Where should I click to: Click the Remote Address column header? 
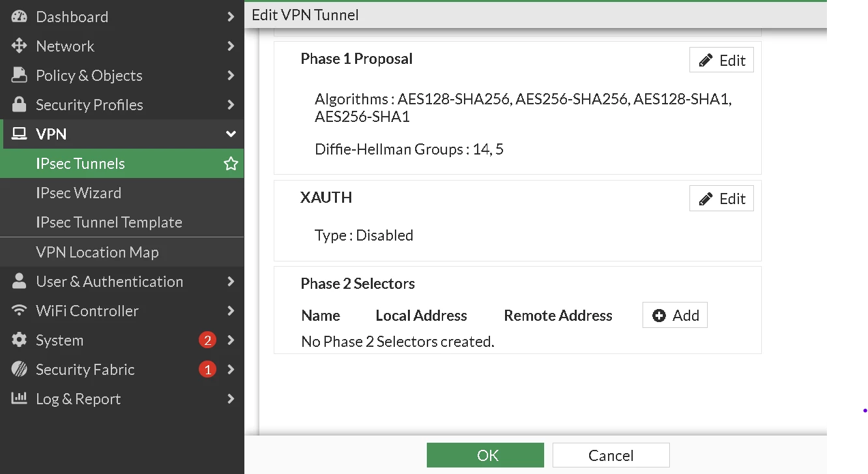tap(558, 316)
